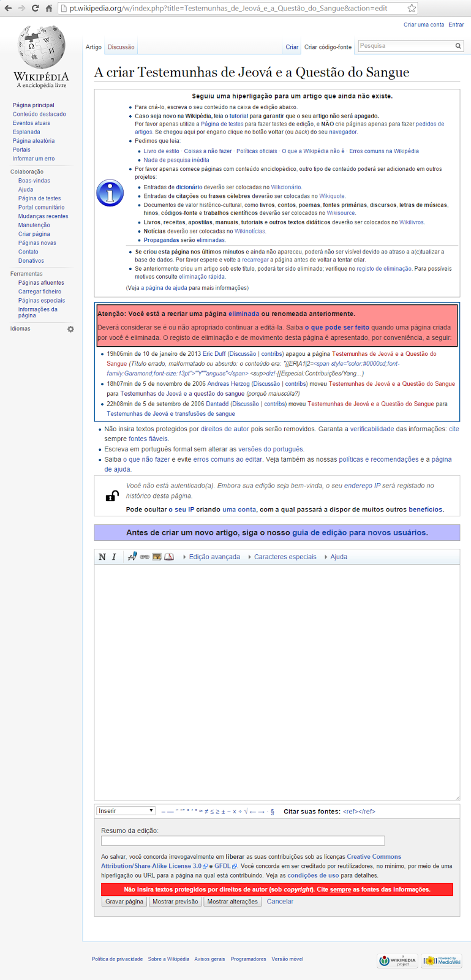The image size is (471, 980).
Task: Open Página principal in the sidebar
Action: coord(34,105)
